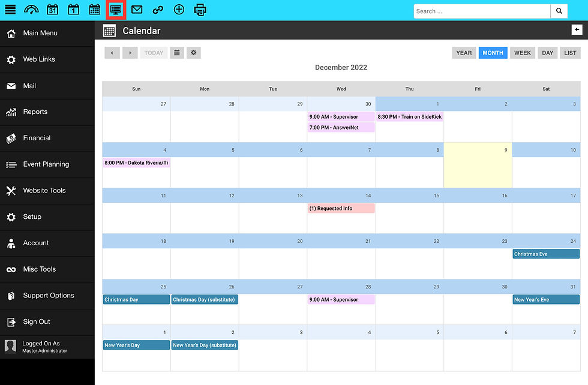This screenshot has width=588, height=385.
Task: Switch to YEAR view
Action: pyautogui.click(x=464, y=53)
